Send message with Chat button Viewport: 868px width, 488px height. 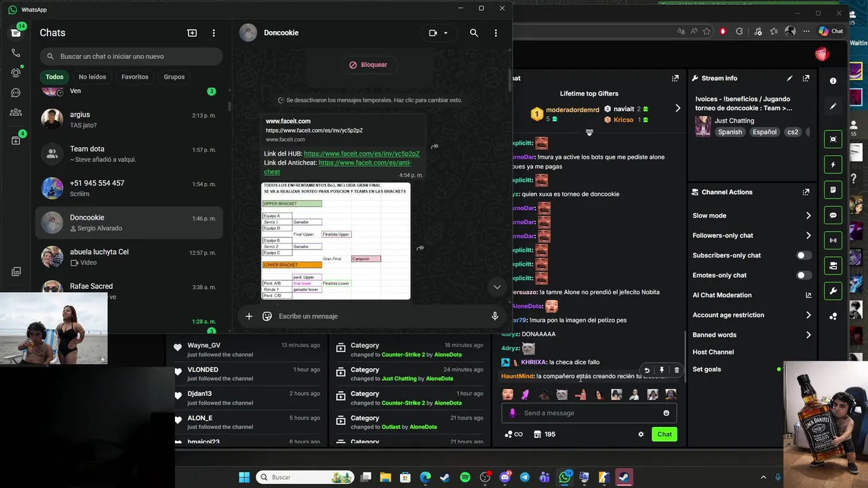click(665, 434)
